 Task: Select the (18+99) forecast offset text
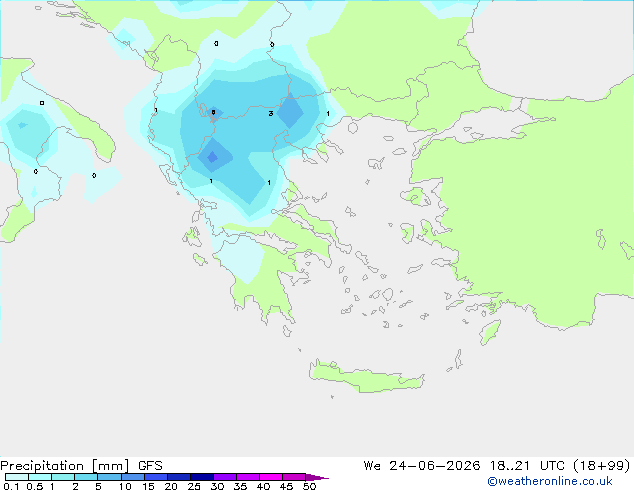click(602, 466)
